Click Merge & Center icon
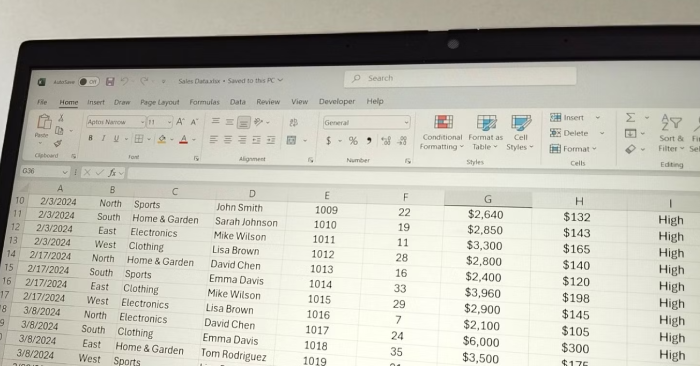Image resolution: width=700 pixels, height=366 pixels. 292,141
